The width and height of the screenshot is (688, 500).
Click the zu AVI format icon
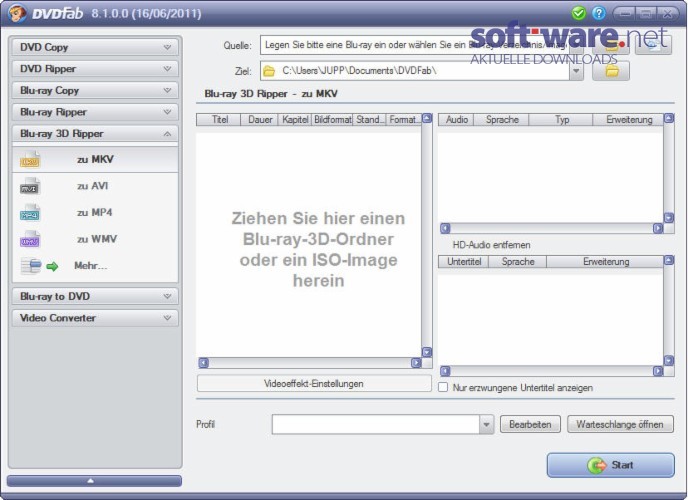pyautogui.click(x=30, y=186)
